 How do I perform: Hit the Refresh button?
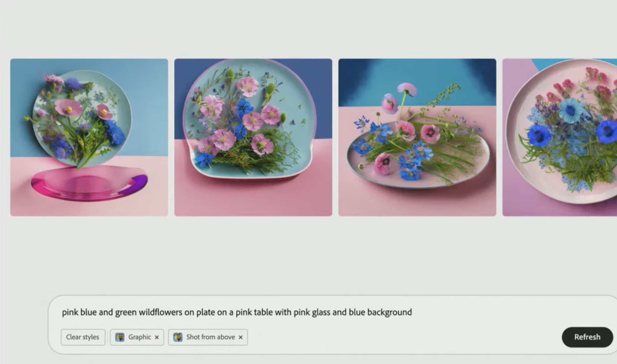tap(587, 337)
